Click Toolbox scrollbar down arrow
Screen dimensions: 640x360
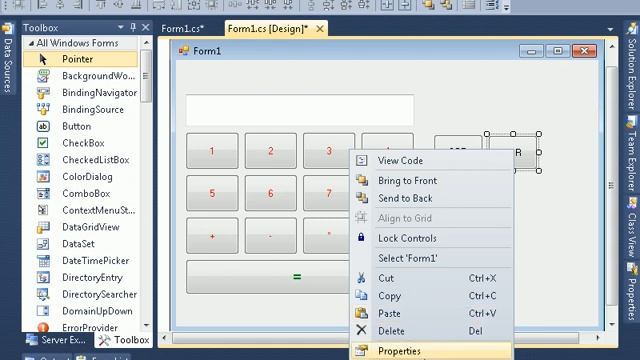146,325
